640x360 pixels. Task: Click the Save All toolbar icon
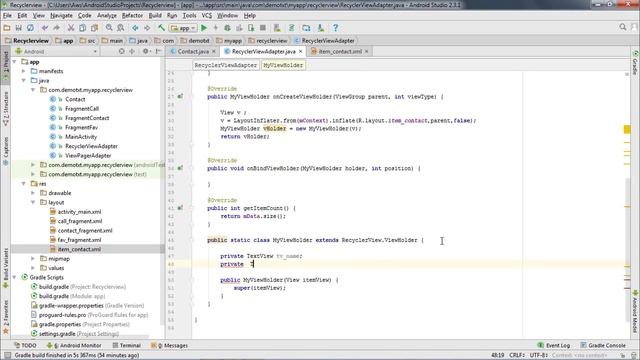18,28
